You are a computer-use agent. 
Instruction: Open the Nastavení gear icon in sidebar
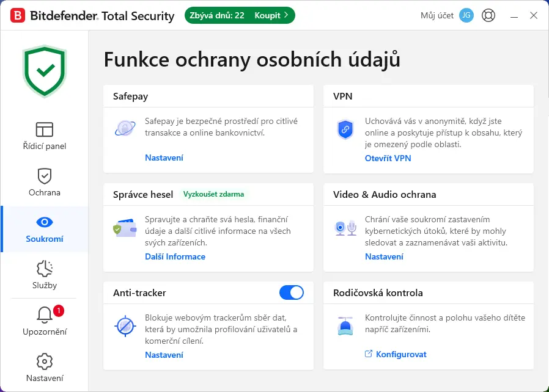45,361
